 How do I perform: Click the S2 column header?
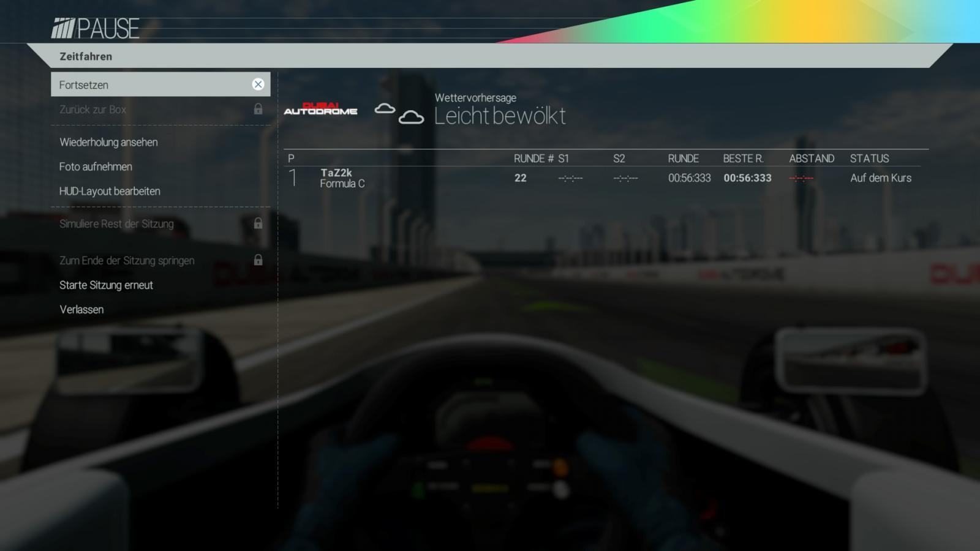coord(619,159)
